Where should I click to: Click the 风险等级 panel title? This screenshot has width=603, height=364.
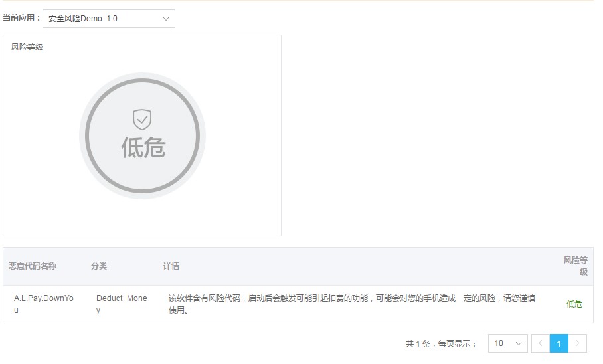tap(27, 47)
